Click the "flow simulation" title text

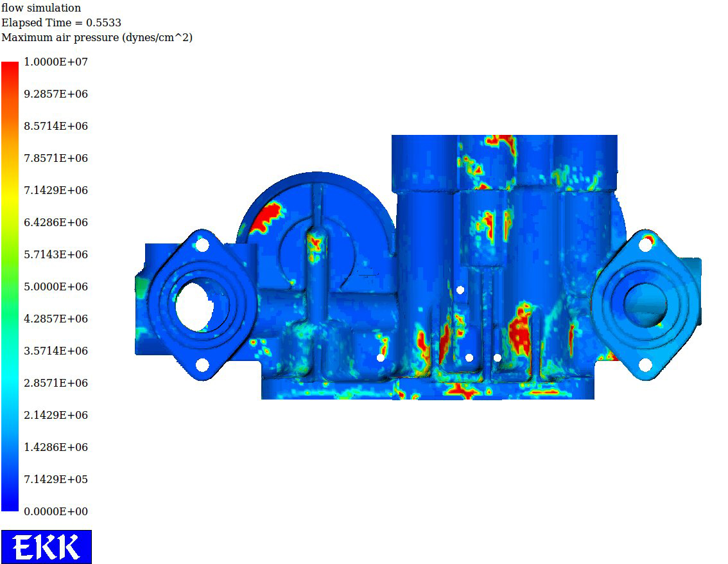41,8
